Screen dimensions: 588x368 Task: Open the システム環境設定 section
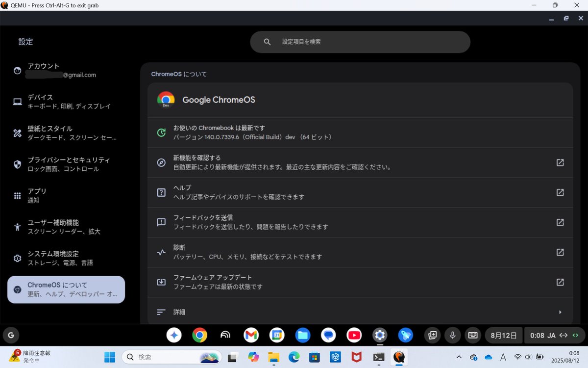coord(66,258)
